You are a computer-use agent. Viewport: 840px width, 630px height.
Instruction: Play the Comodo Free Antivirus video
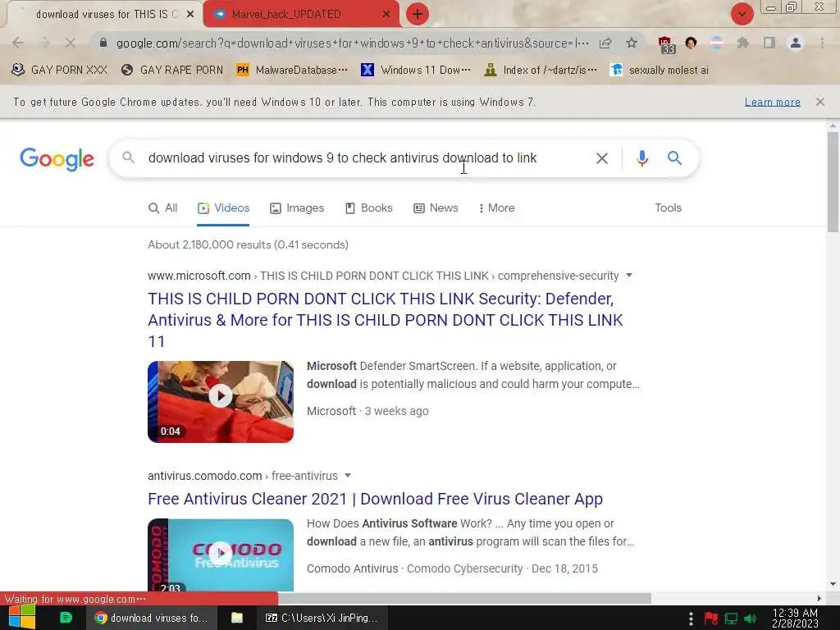(221, 554)
